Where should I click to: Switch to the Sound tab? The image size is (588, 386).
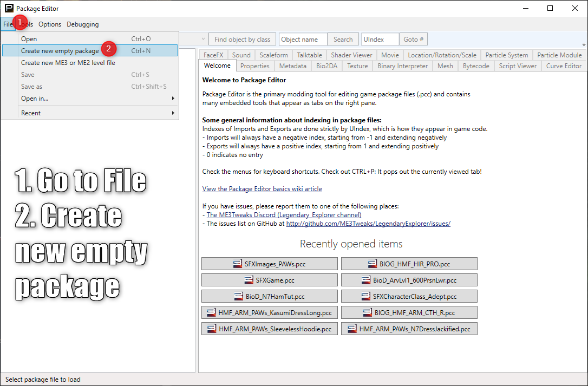tap(241, 55)
